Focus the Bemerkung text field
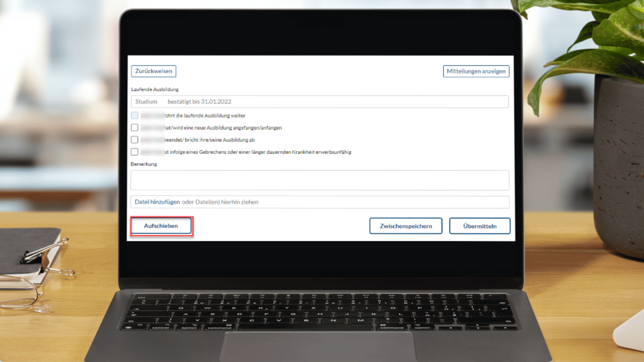This screenshot has width=644, height=362. tap(320, 180)
